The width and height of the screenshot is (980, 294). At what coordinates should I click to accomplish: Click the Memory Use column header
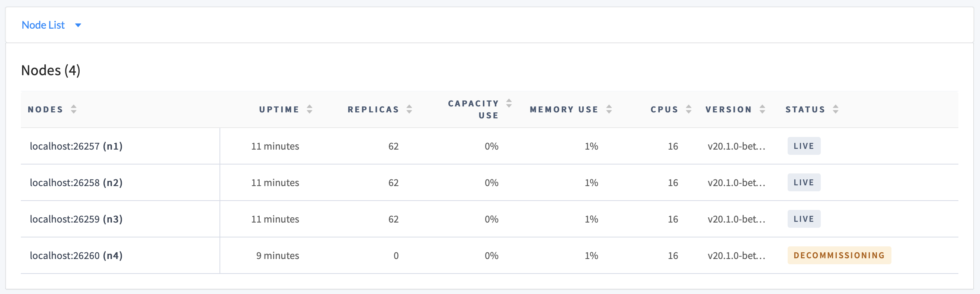[x=564, y=109]
